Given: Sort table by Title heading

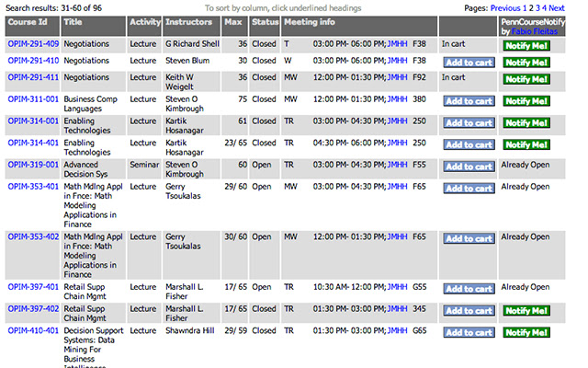Looking at the screenshot, I should click(x=73, y=21).
